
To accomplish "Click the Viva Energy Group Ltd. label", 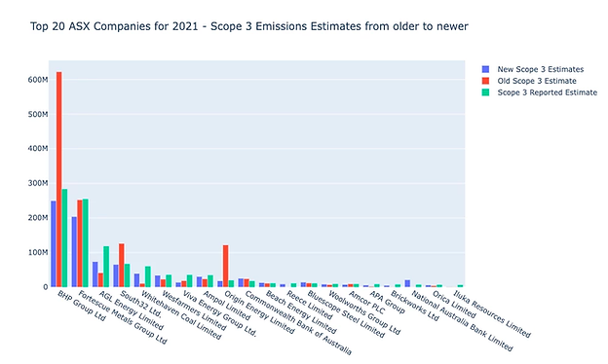I will (x=219, y=313).
